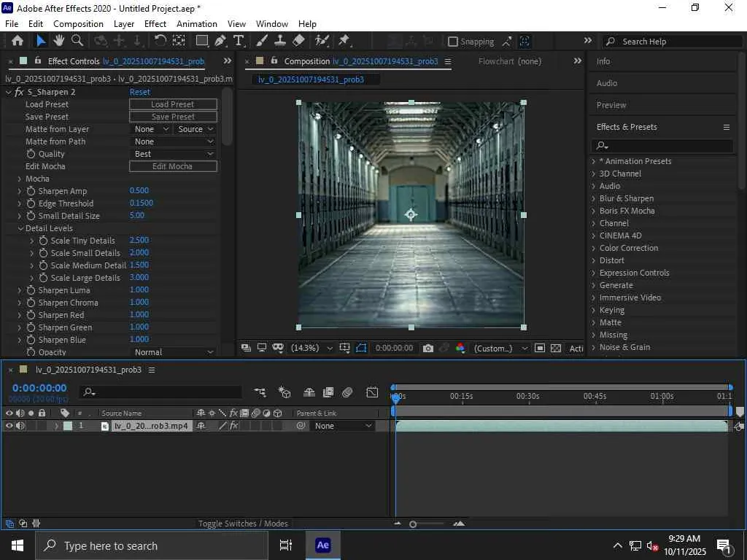This screenshot has width=747, height=560.
Task: Select the Eraser tool
Action: pos(298,41)
